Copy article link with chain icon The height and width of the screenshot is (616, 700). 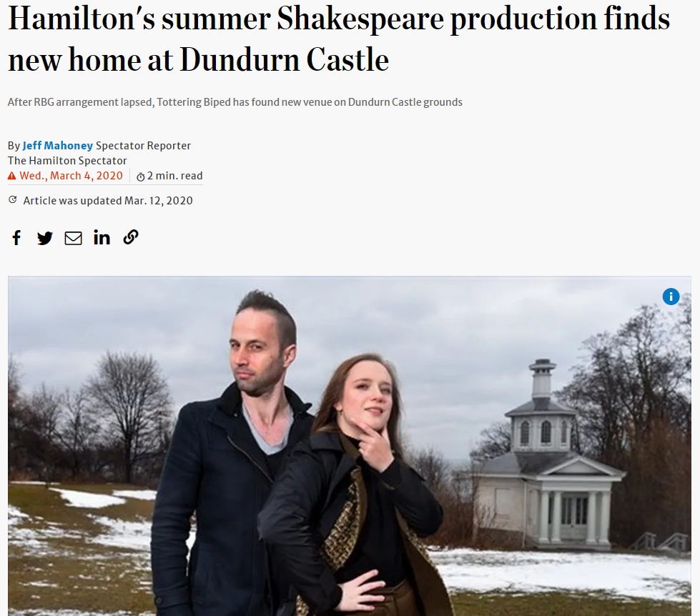point(131,237)
